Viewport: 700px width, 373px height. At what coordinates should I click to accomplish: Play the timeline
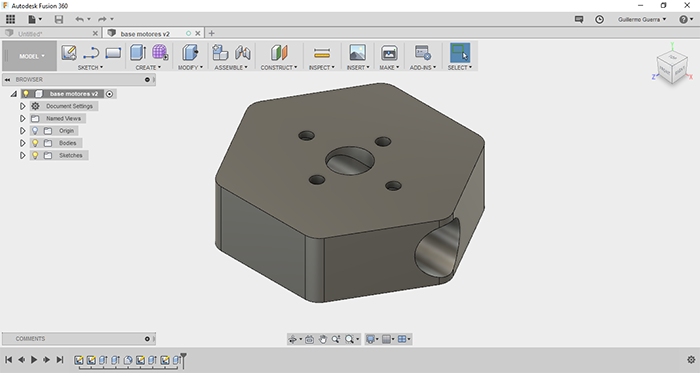[x=34, y=360]
